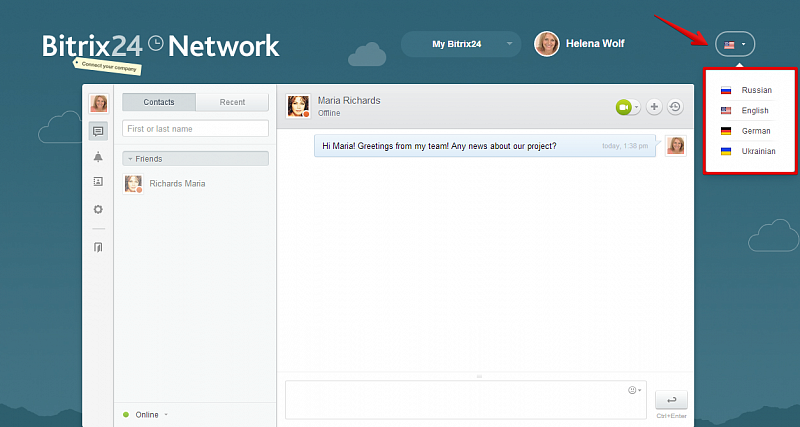Add a user to chat with plus icon
This screenshot has height=427, width=800.
[x=654, y=107]
